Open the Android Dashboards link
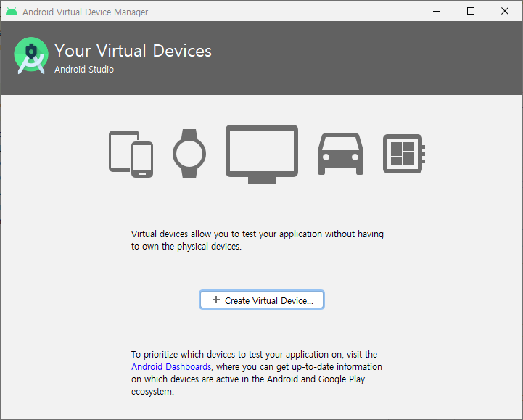 171,366
